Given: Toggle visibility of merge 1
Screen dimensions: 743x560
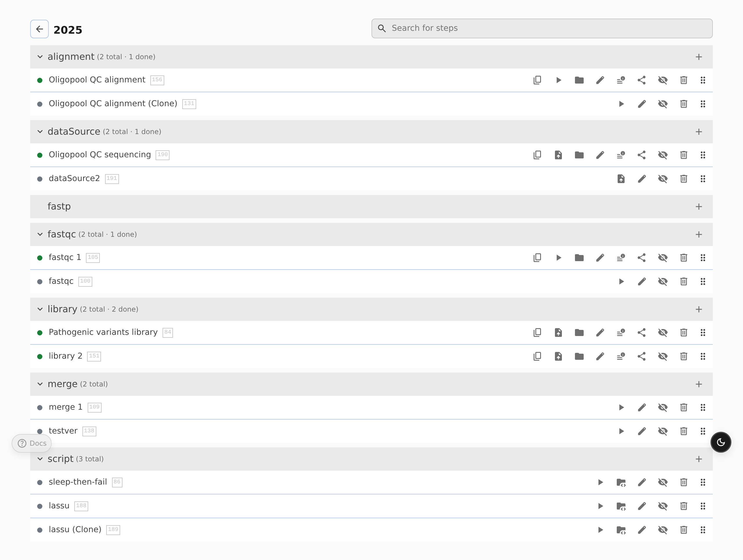Looking at the screenshot, I should [663, 407].
